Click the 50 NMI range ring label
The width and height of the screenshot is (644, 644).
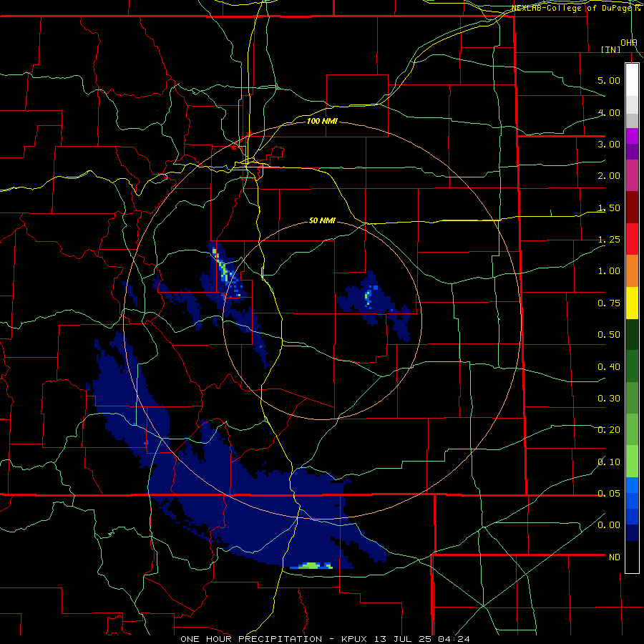point(322,220)
